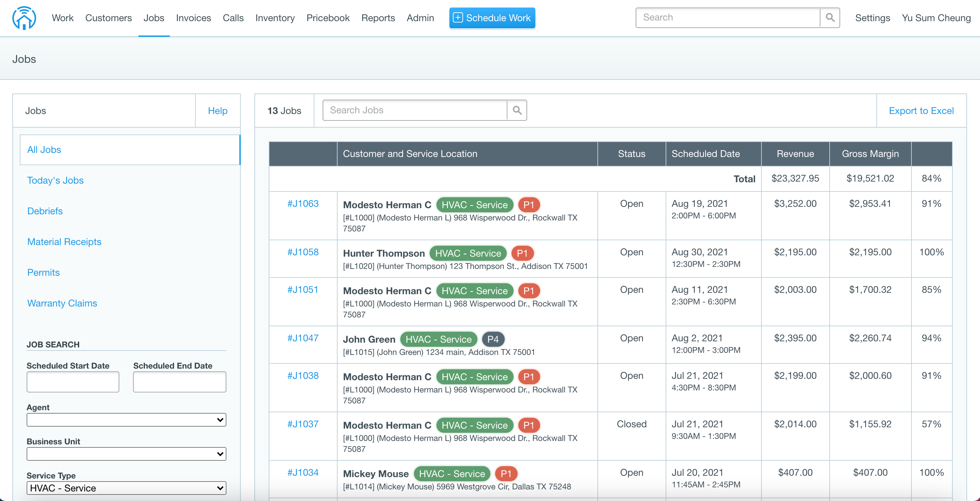Open Debriefs in sidebar
Viewport: 980px width, 501px height.
click(x=45, y=211)
